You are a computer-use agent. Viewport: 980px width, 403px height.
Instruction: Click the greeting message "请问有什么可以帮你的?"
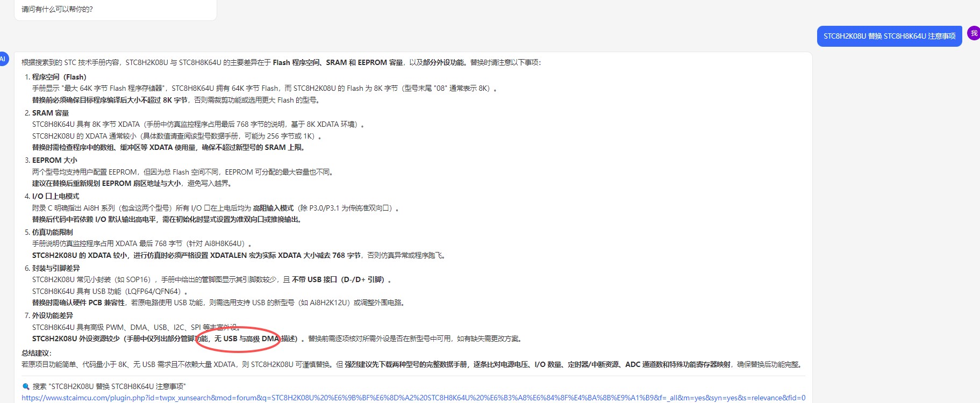coord(57,9)
